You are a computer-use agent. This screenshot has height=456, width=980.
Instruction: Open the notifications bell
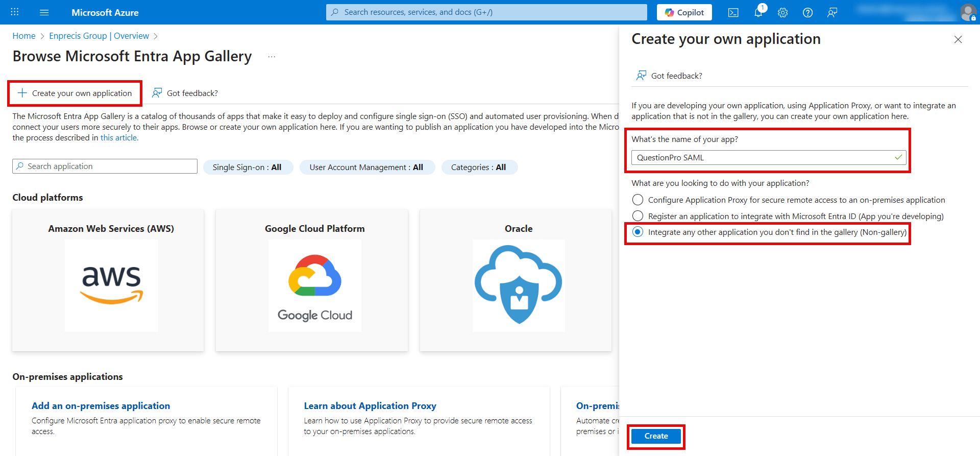(x=758, y=12)
